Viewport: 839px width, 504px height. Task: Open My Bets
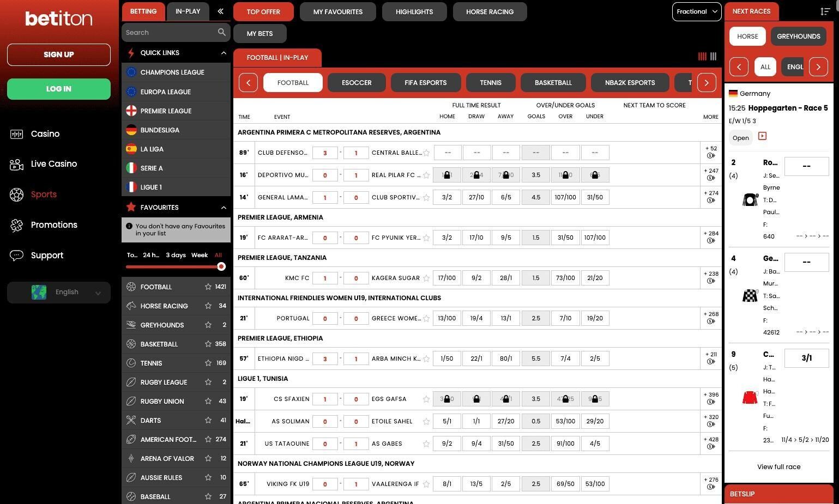pos(259,33)
